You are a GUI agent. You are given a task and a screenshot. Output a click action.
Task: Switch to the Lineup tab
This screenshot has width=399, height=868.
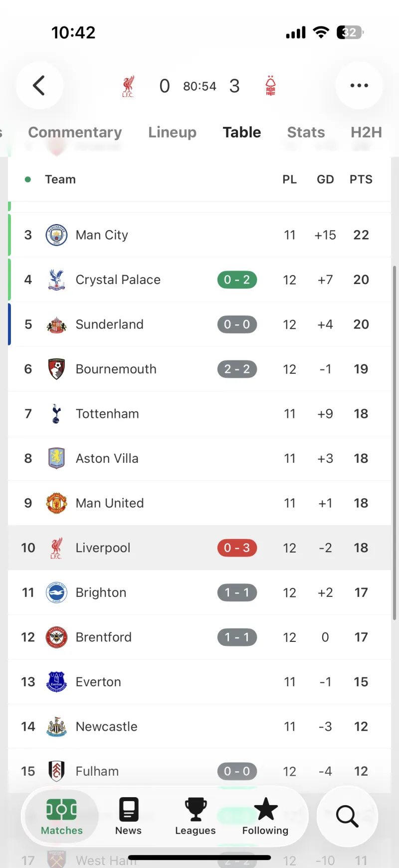pos(172,132)
